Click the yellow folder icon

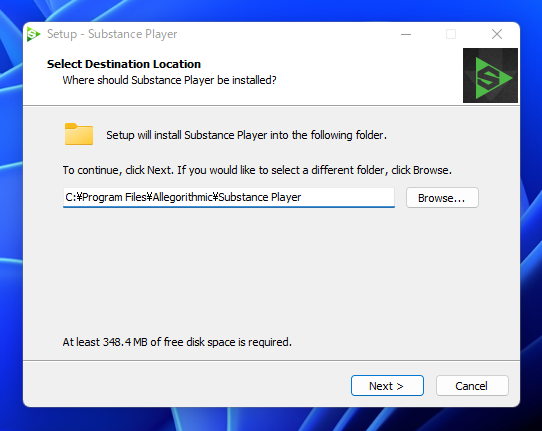[x=79, y=134]
